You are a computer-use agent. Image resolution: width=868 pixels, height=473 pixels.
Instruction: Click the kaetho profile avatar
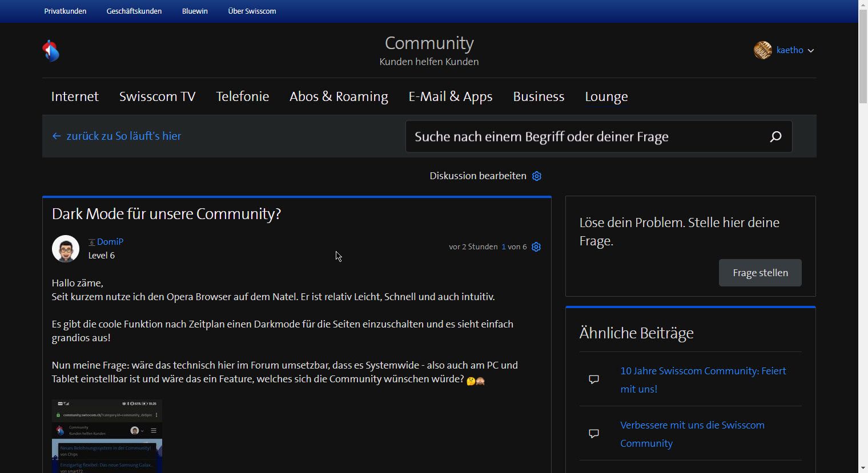763,50
